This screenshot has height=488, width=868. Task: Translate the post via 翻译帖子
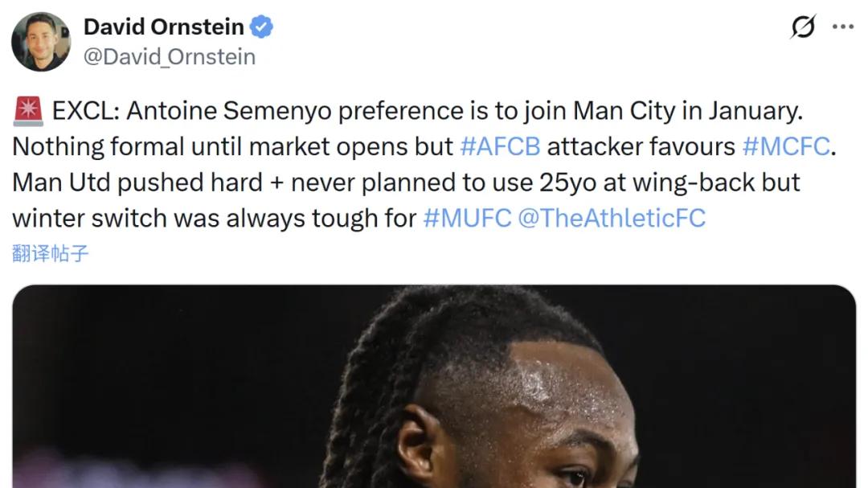pyautogui.click(x=51, y=254)
